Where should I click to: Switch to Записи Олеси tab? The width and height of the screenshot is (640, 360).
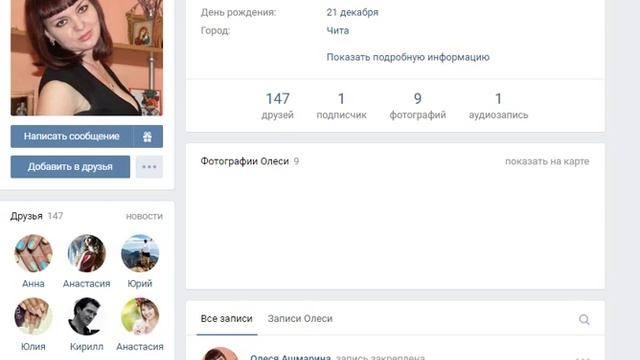tap(300, 319)
